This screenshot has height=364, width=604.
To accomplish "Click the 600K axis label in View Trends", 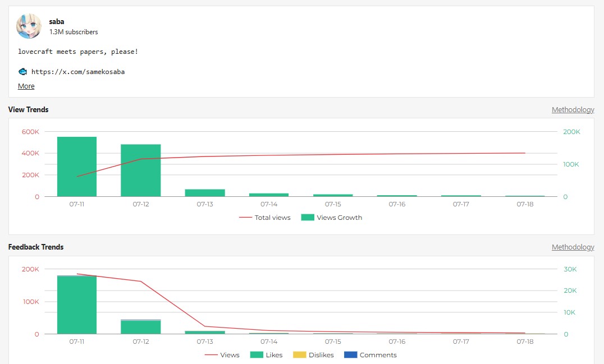I will click(30, 132).
